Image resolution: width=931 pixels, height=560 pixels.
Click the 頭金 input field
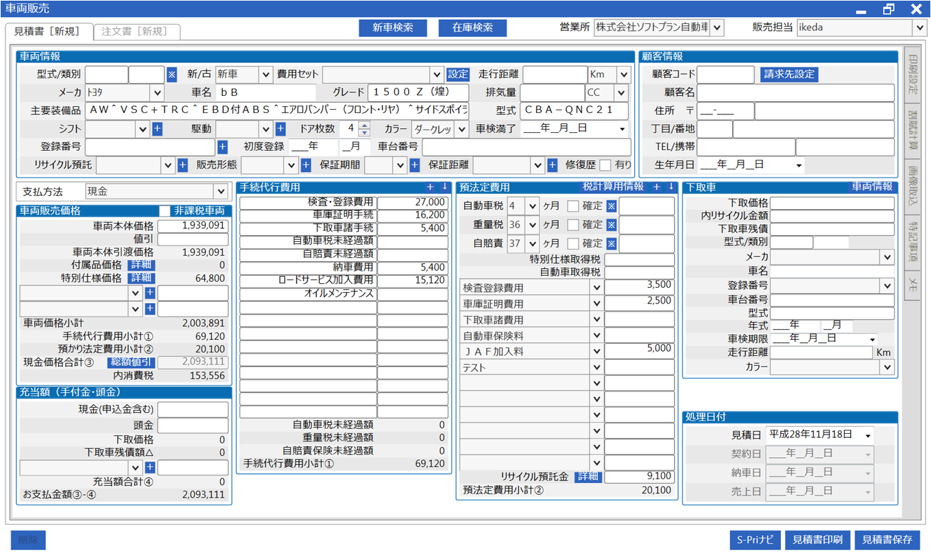(x=193, y=426)
